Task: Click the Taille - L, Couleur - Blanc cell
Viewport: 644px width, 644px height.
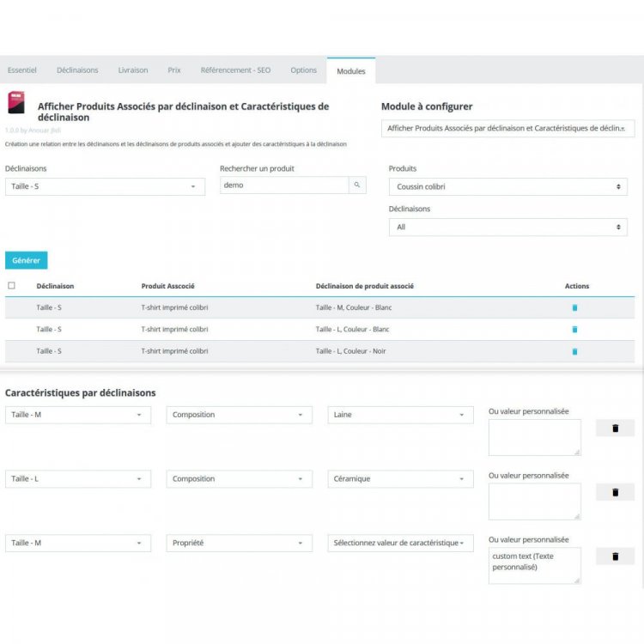Action: [352, 330]
